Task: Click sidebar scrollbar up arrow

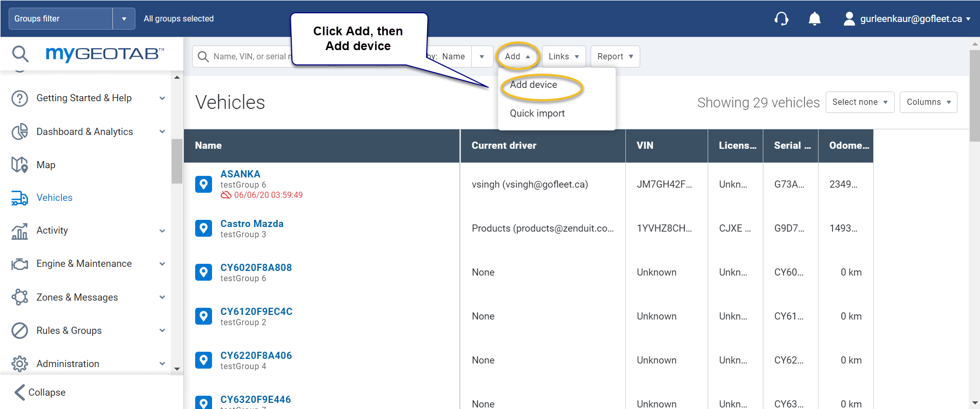Action: 177,78
